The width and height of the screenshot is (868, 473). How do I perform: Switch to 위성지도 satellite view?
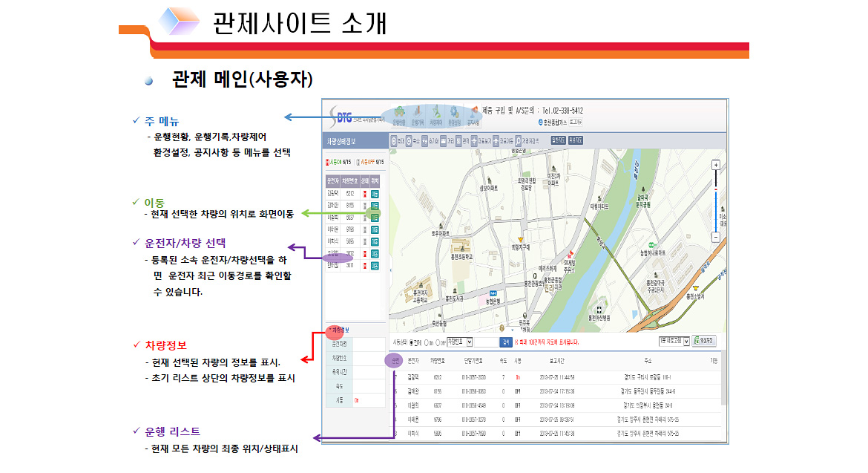tap(576, 140)
